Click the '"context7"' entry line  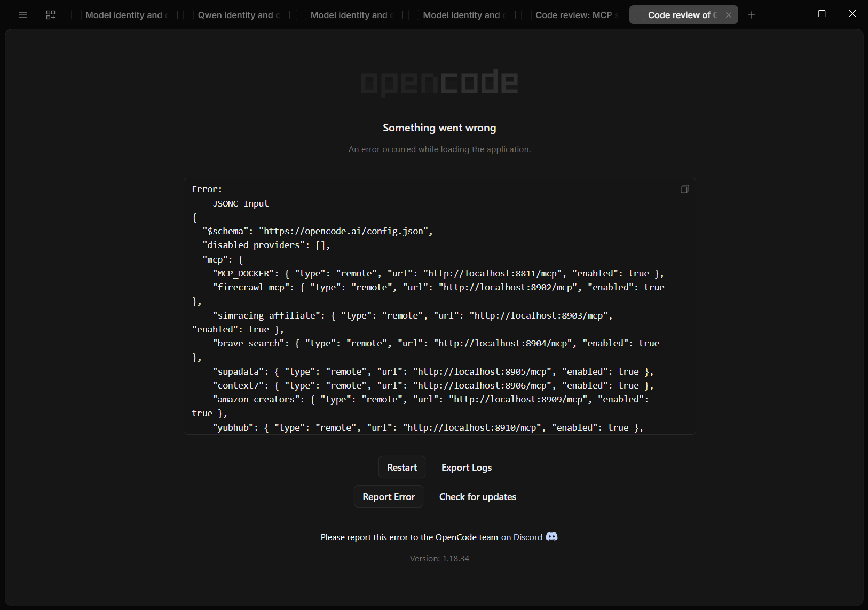tap(433, 385)
